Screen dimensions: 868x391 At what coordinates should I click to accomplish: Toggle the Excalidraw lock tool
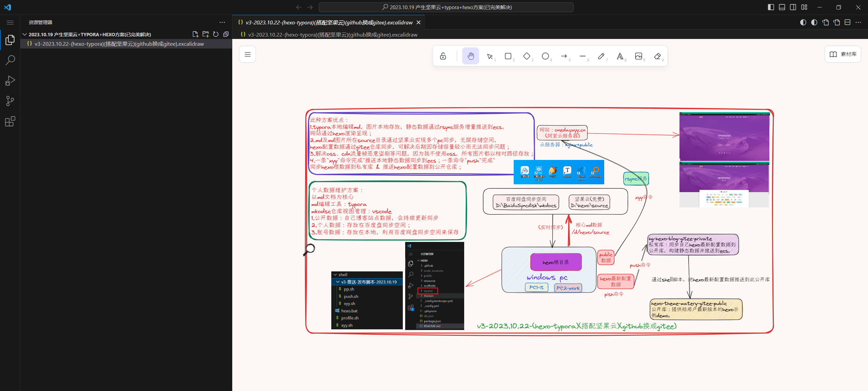(443, 56)
